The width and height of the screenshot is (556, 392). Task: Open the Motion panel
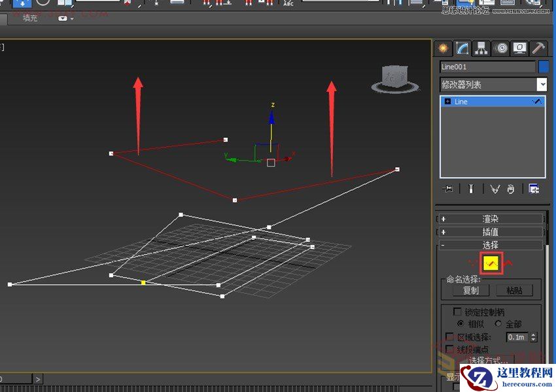pyautogui.click(x=500, y=48)
